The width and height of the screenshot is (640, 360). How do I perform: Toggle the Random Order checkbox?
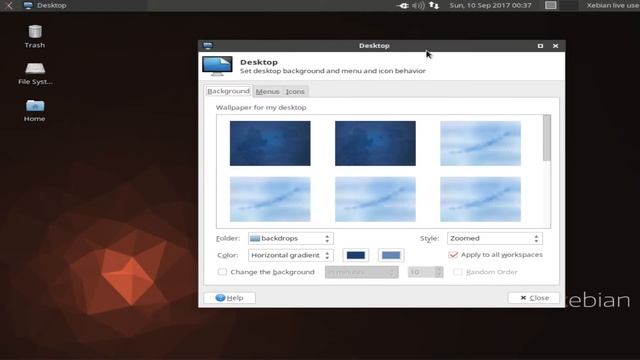(x=458, y=272)
